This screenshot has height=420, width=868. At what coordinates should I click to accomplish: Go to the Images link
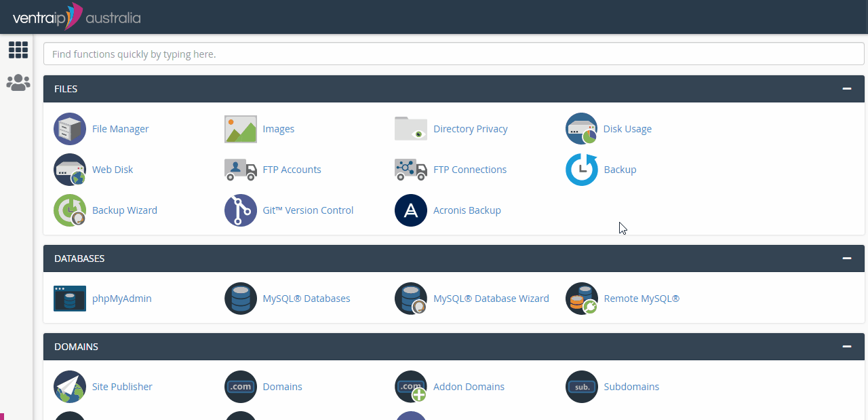pyautogui.click(x=279, y=129)
